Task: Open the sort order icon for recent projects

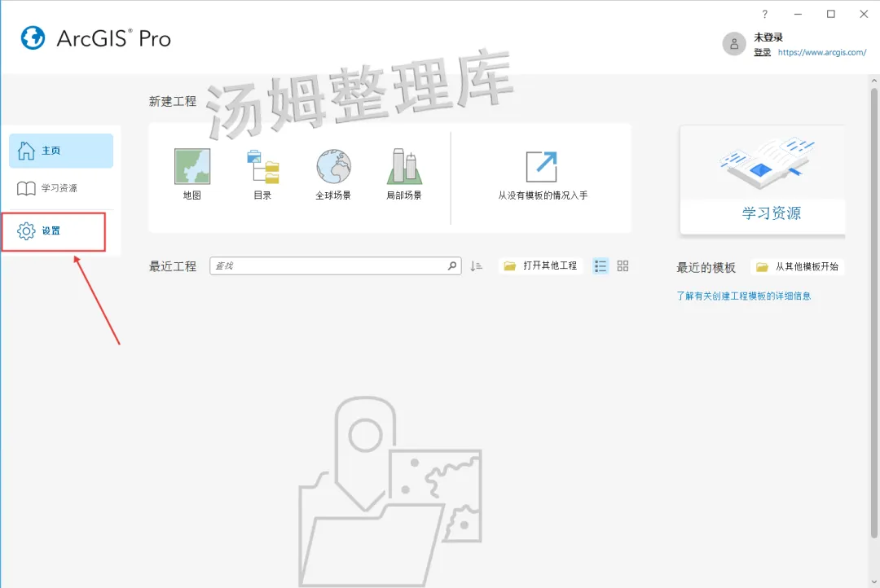Action: click(476, 266)
